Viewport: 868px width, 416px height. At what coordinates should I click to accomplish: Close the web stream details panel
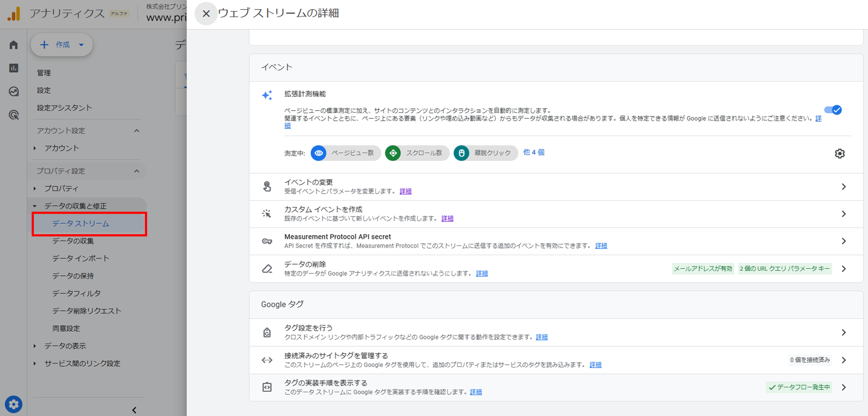(206, 14)
